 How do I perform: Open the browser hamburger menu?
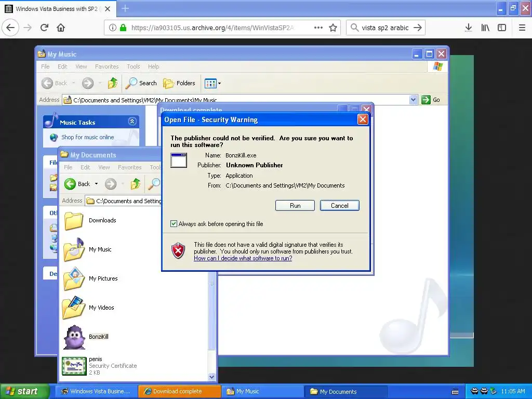522,28
